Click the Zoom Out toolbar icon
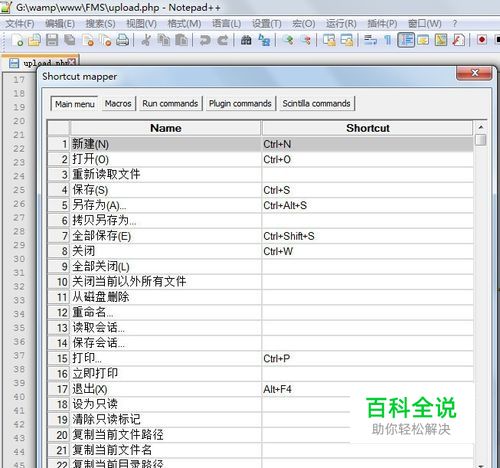Viewport: 500px width, 468px height. click(306, 40)
